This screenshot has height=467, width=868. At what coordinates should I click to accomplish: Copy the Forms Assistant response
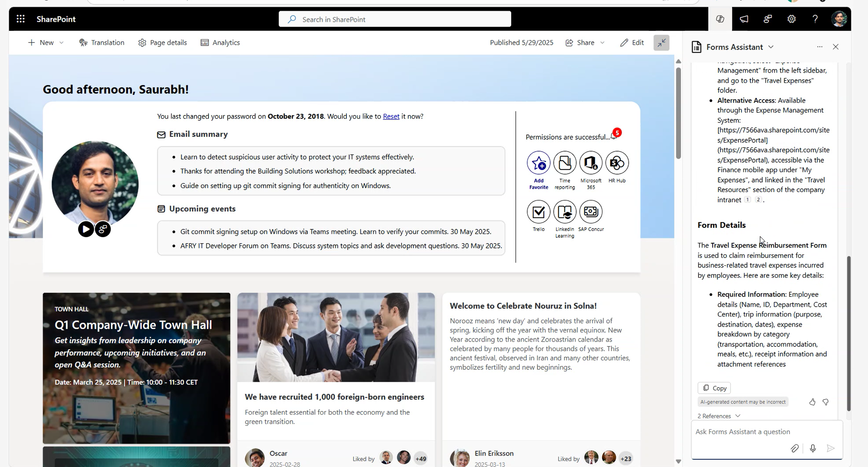point(714,388)
